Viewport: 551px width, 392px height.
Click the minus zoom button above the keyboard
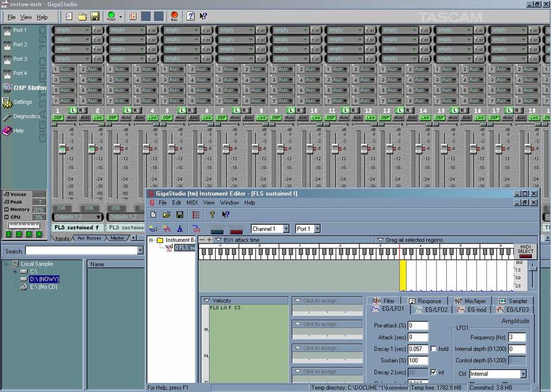(202, 240)
